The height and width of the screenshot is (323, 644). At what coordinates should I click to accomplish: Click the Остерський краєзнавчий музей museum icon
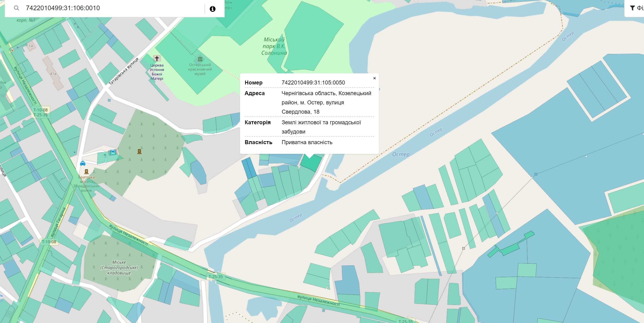click(200, 59)
